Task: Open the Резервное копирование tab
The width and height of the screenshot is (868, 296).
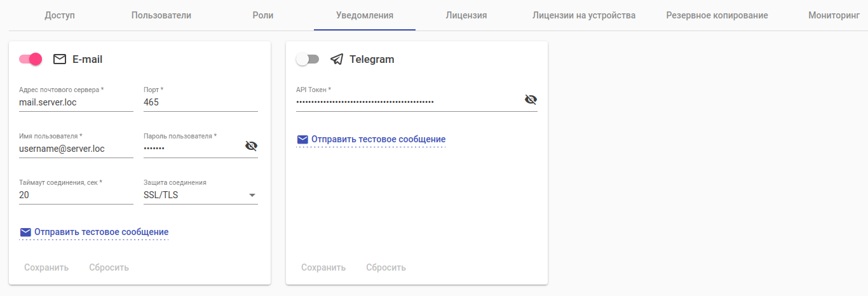Action: 717,15
